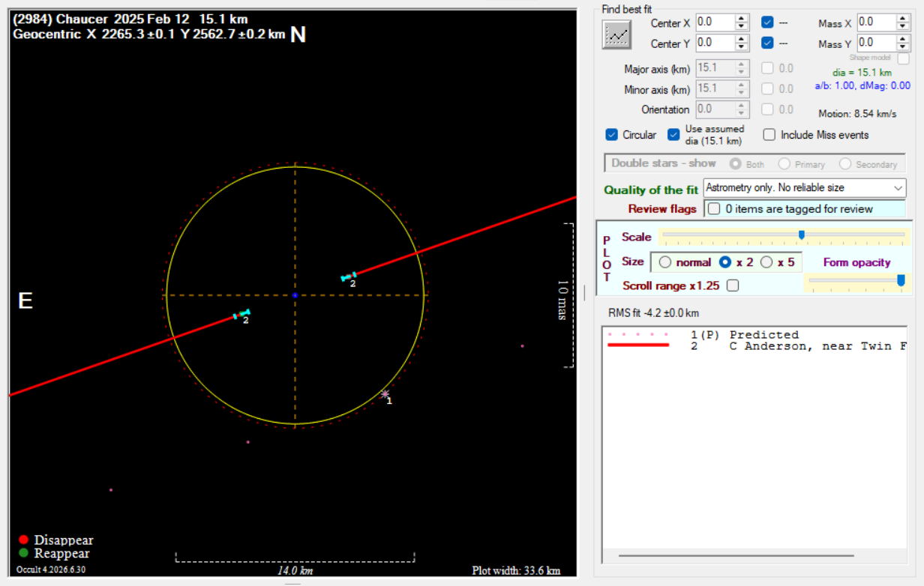Viewport: 924px width, 586px height.
Task: Toggle the Minor axis fit checkbox
Action: pyautogui.click(x=767, y=88)
